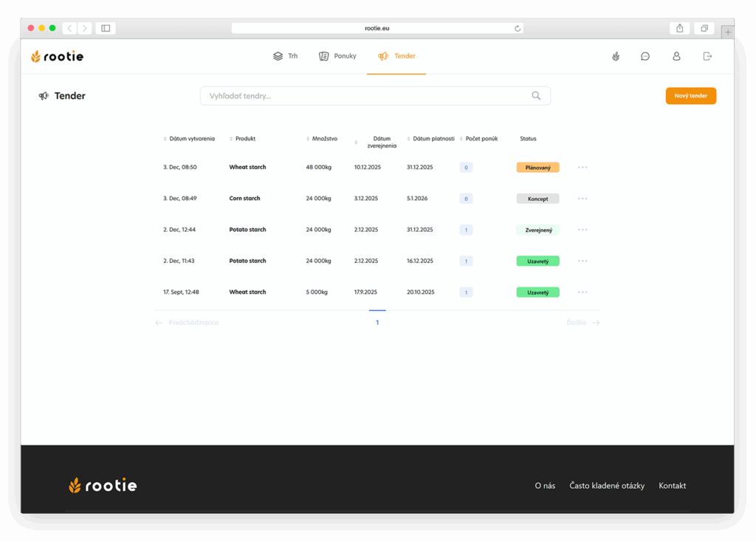
Task: Reload the page in Safari
Action: pyautogui.click(x=518, y=28)
